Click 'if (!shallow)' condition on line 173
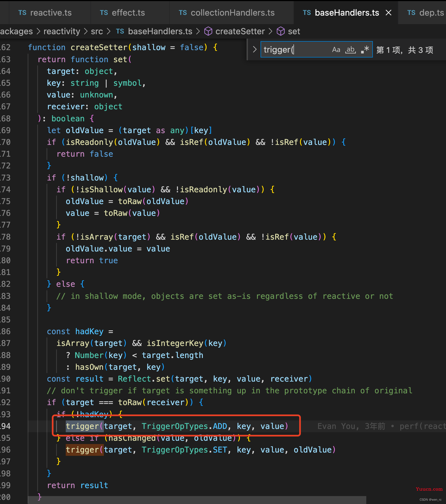Screen dimensions: 446x504 tap(82, 177)
